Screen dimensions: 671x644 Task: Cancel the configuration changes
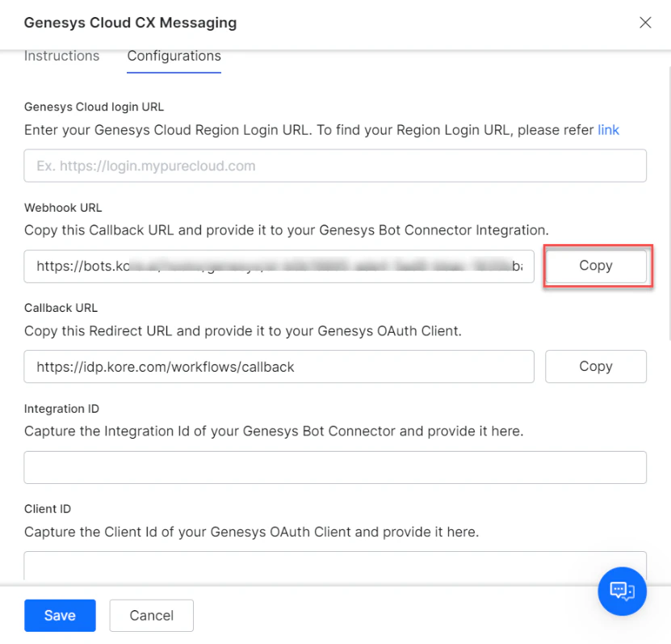(x=152, y=615)
